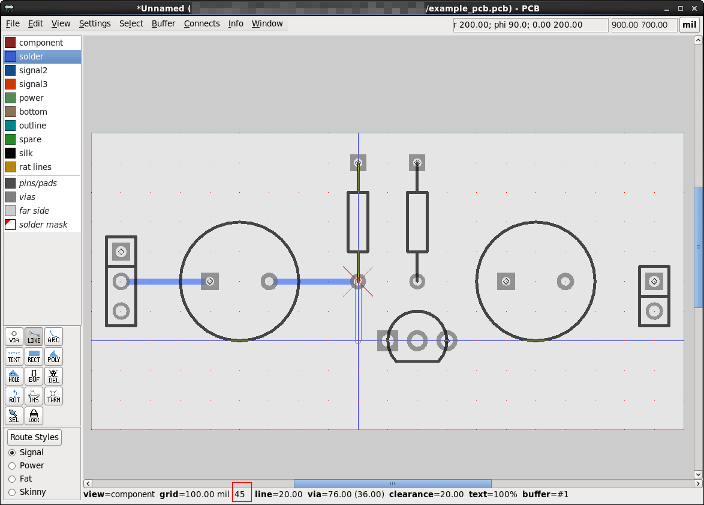Select the INS insert point tool
The width and height of the screenshot is (704, 505).
click(x=34, y=395)
